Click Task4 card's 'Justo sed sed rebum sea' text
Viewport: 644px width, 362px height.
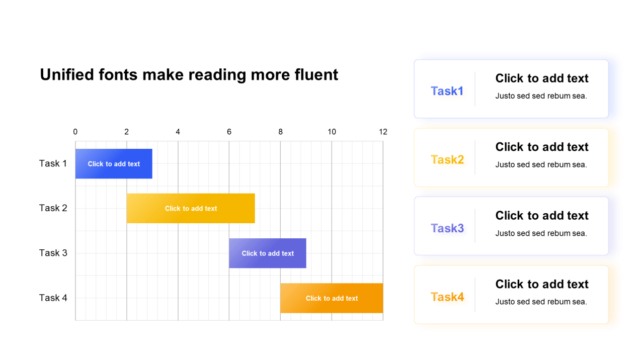pos(541,302)
